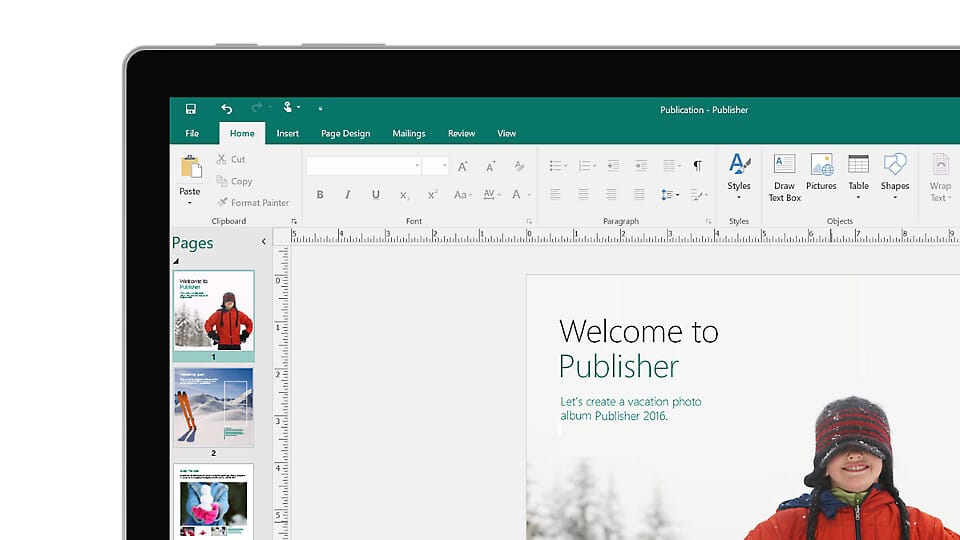960x540 pixels.
Task: Justify the text alignment
Action: 639,195
